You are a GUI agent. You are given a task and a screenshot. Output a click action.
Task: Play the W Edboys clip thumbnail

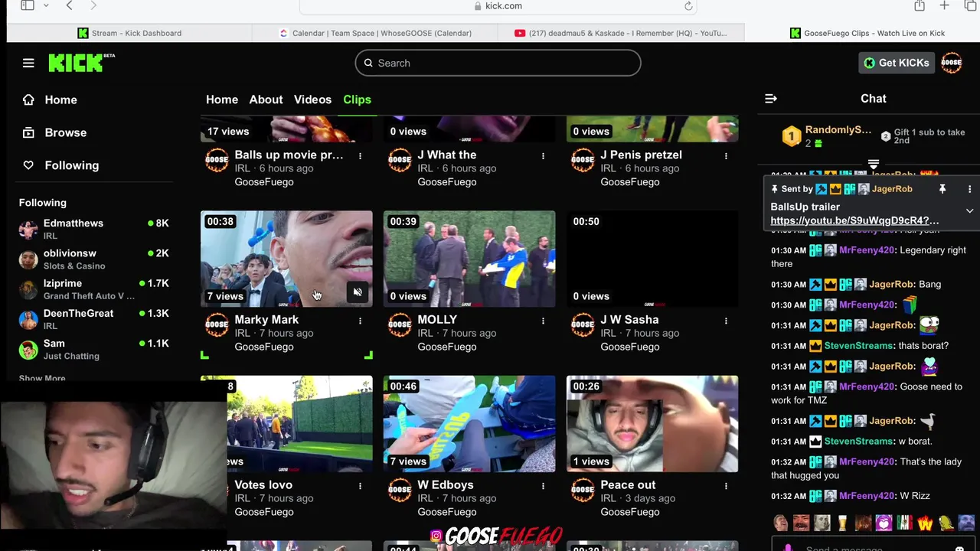469,423
